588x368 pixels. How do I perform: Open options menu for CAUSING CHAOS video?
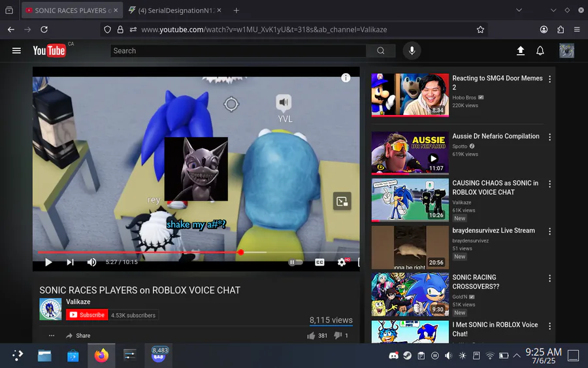coord(549,184)
